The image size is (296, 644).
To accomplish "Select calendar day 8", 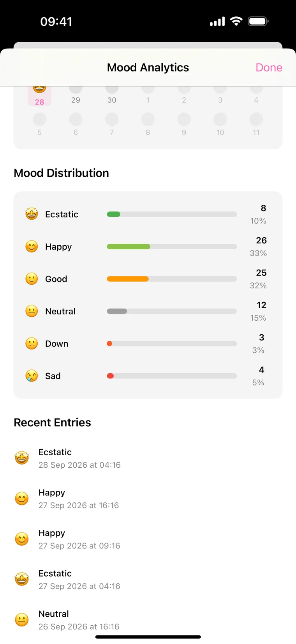I will [148, 124].
